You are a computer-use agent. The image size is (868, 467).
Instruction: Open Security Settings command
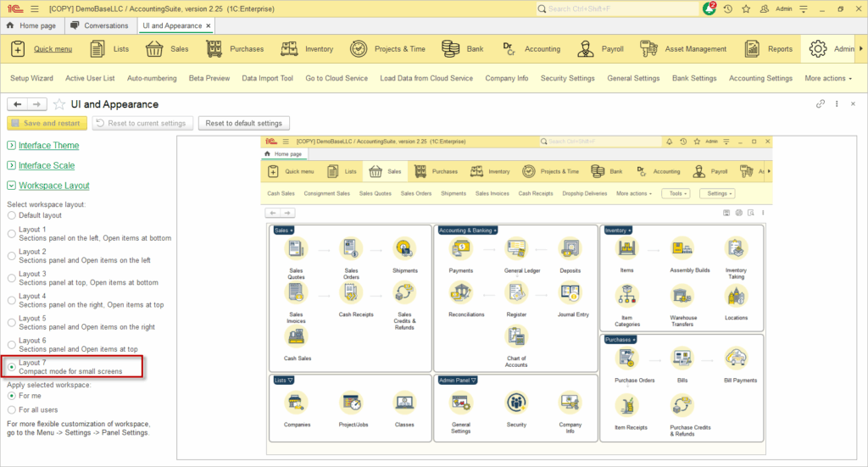567,78
